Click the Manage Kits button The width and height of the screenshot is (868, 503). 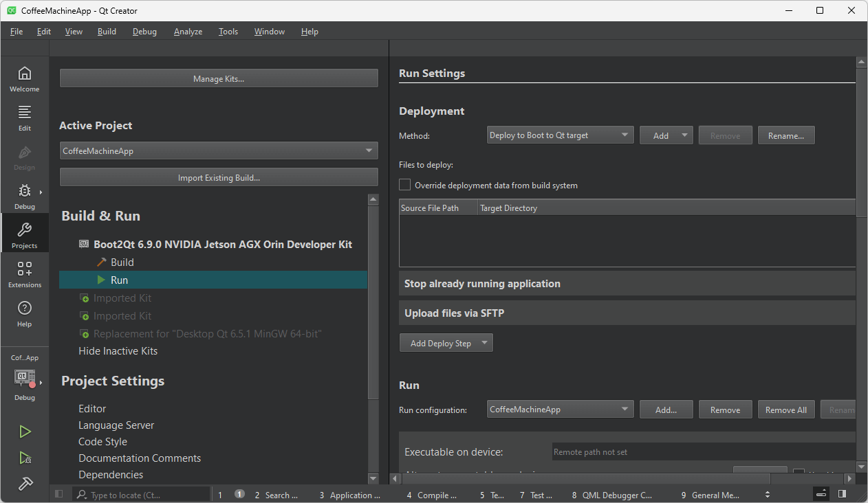(219, 78)
